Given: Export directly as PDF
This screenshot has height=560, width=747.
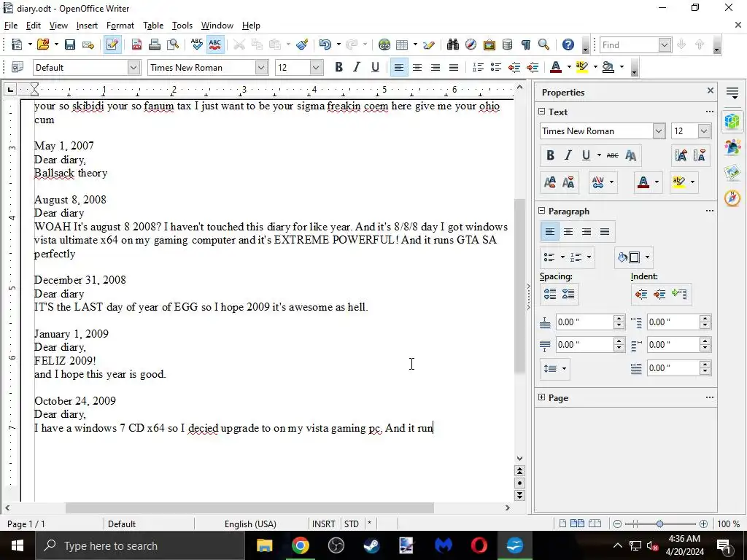Looking at the screenshot, I should pos(136,44).
